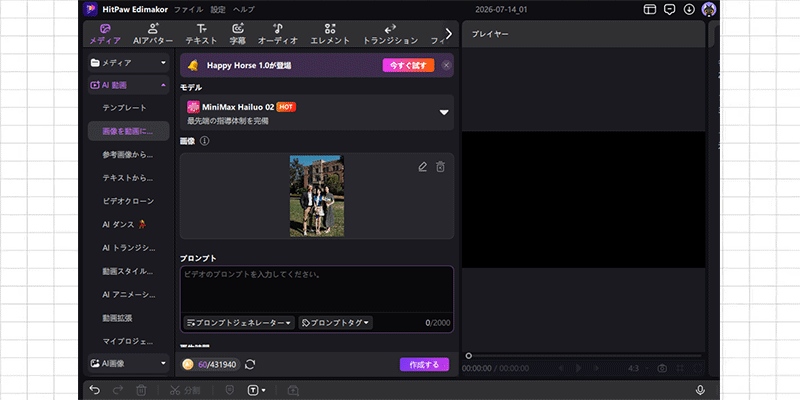Click the 分割 scissors split tool

click(185, 390)
